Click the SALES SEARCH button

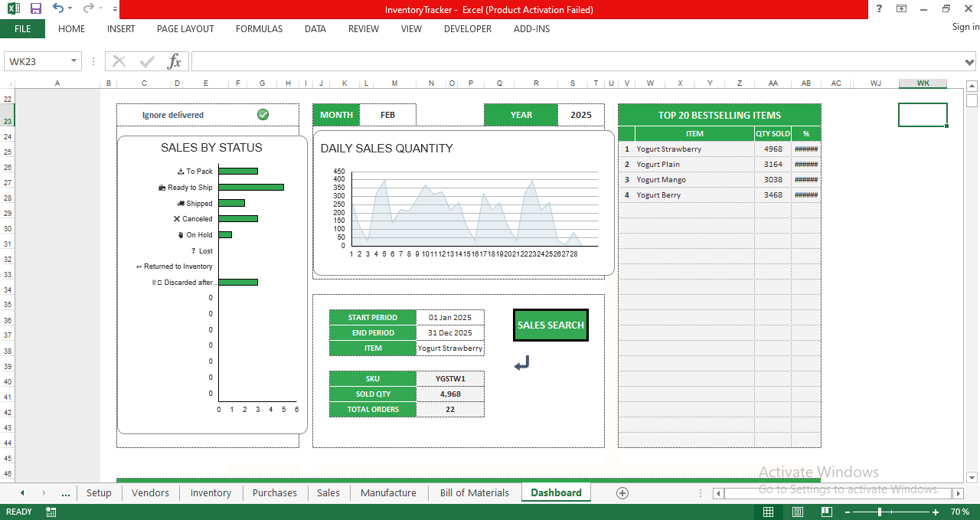point(551,325)
